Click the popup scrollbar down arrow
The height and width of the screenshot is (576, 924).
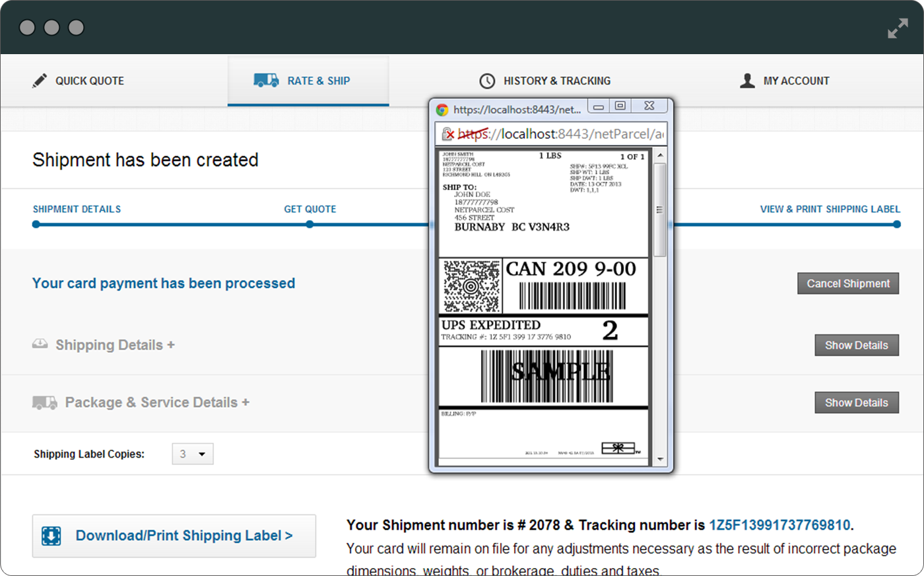(x=660, y=459)
